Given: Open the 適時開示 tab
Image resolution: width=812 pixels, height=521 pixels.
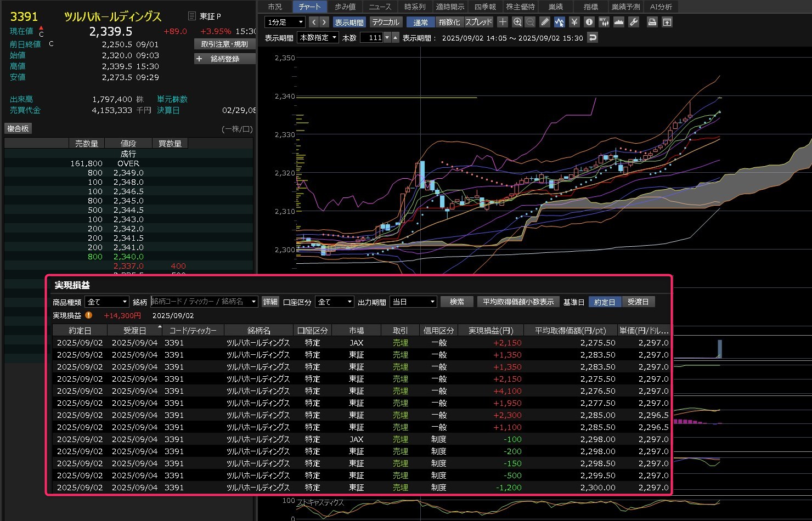Looking at the screenshot, I should tap(450, 7).
